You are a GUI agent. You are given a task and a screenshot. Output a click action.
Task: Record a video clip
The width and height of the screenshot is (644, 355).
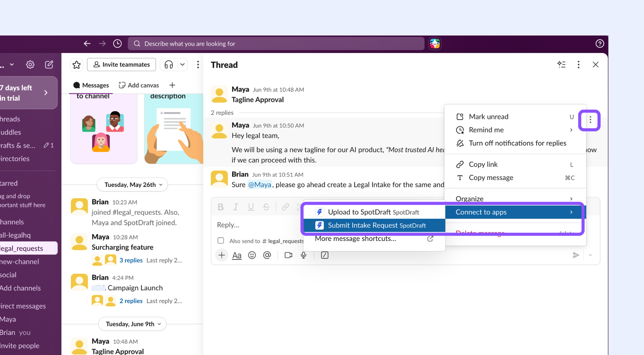pos(288,255)
